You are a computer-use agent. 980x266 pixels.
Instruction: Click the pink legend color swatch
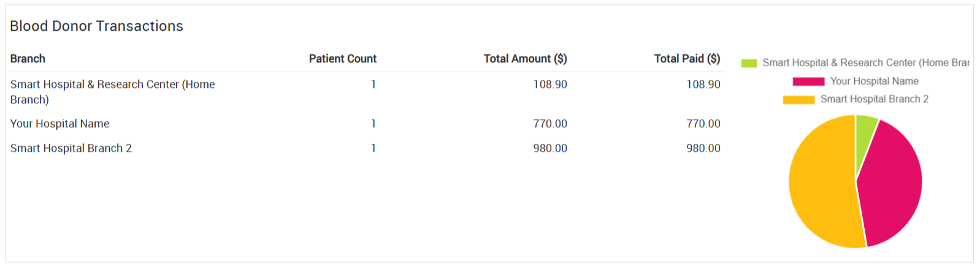point(808,81)
